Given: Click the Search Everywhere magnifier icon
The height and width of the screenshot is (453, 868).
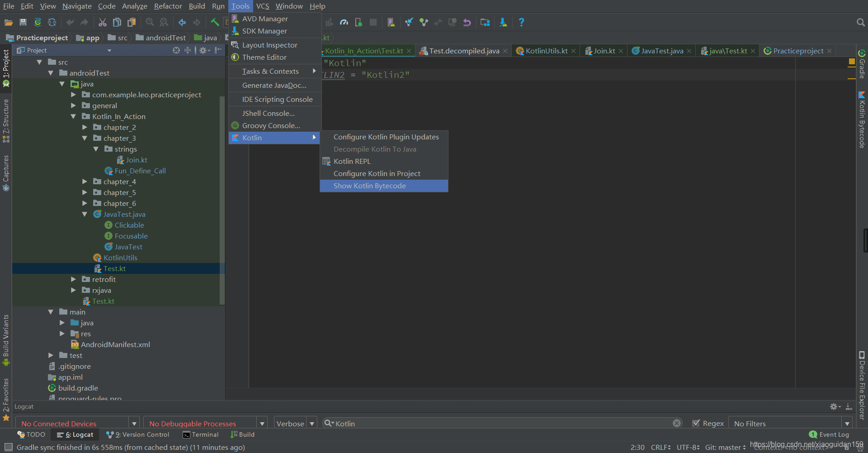Looking at the screenshot, I should click(860, 22).
